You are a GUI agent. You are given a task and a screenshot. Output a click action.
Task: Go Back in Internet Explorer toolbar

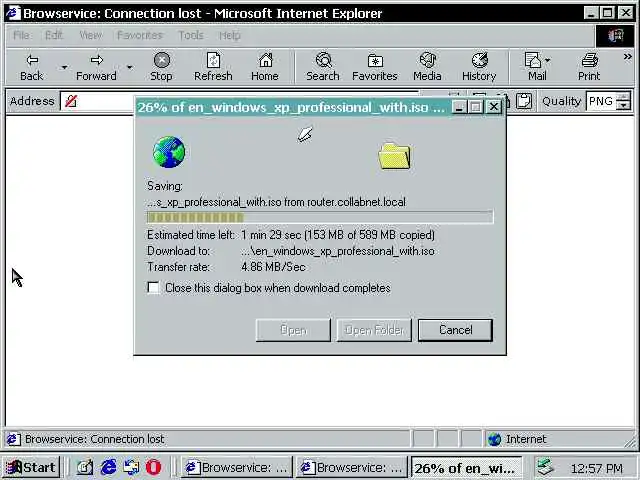[x=32, y=67]
